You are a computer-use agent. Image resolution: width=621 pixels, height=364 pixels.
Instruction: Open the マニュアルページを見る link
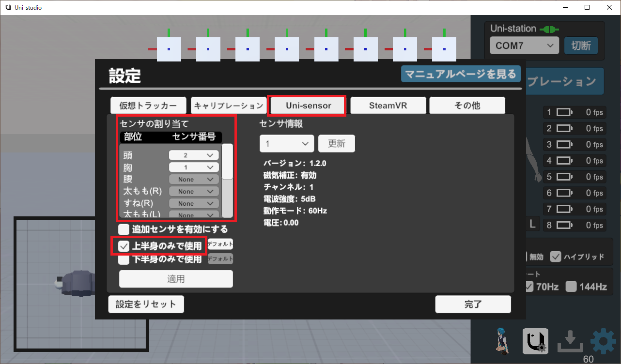pyautogui.click(x=461, y=74)
